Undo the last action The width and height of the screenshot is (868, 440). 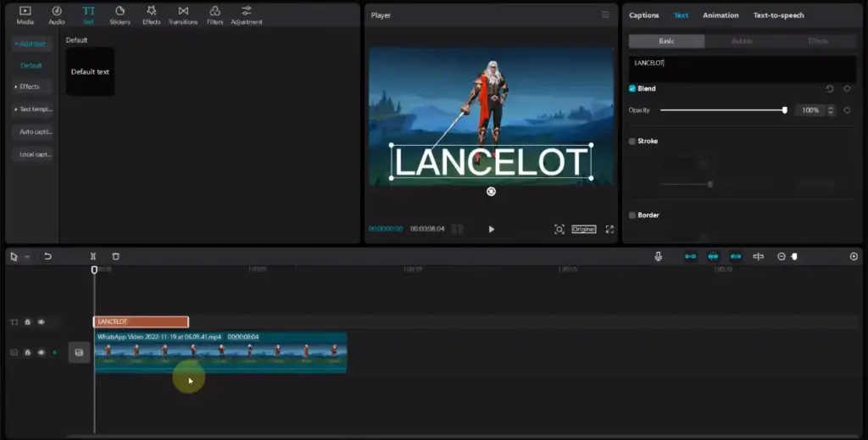(47, 256)
